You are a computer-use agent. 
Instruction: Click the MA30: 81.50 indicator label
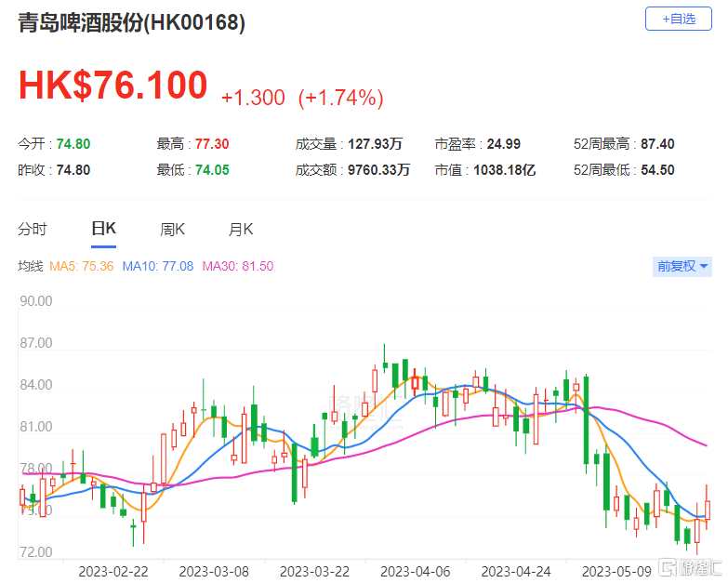pyautogui.click(x=238, y=267)
